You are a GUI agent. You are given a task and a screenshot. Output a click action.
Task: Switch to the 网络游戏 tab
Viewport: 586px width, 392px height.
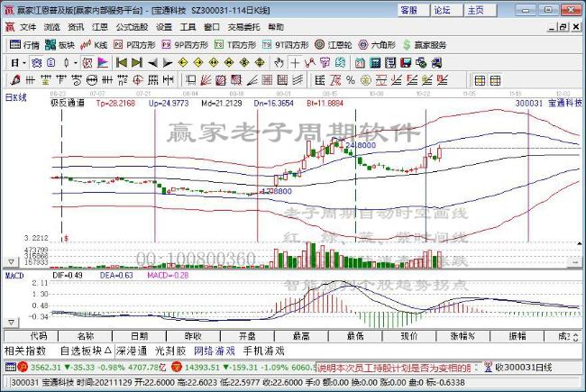[x=214, y=351]
